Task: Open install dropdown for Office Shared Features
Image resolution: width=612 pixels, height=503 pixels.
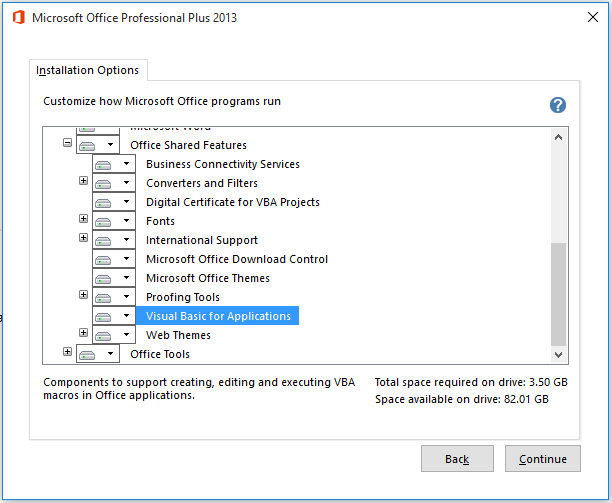Action: tap(98, 145)
